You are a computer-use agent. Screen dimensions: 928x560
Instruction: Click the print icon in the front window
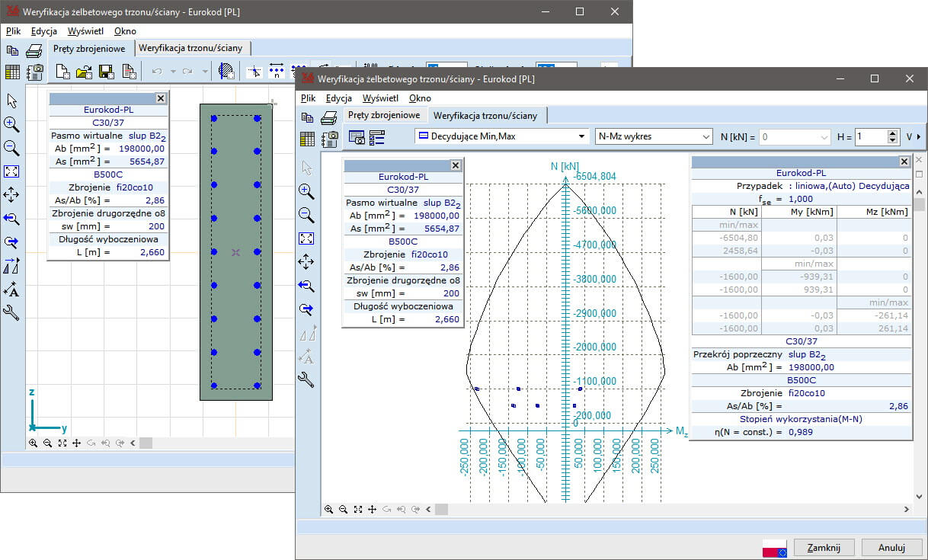click(x=328, y=117)
